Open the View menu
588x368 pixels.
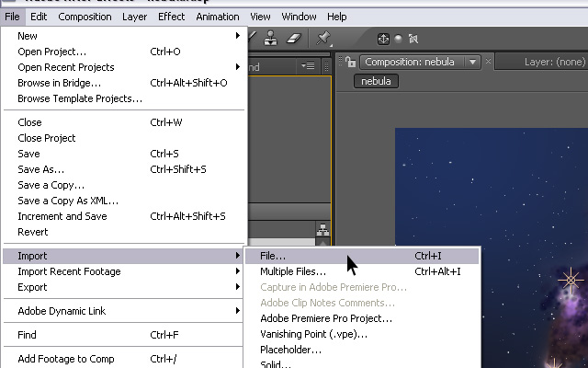[x=260, y=17]
